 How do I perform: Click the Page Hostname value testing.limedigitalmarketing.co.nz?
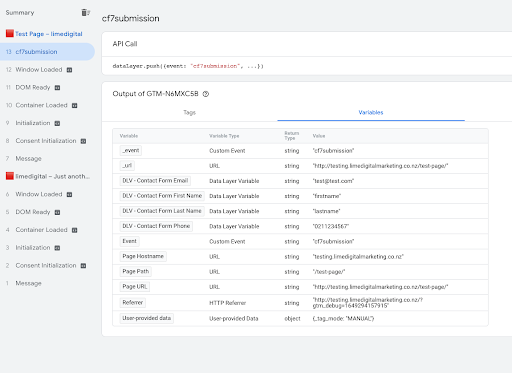click(358, 257)
